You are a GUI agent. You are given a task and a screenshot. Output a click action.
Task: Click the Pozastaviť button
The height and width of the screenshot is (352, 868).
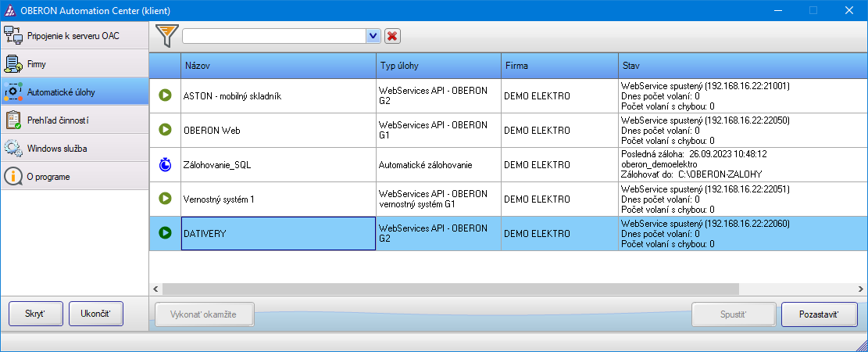(820, 314)
